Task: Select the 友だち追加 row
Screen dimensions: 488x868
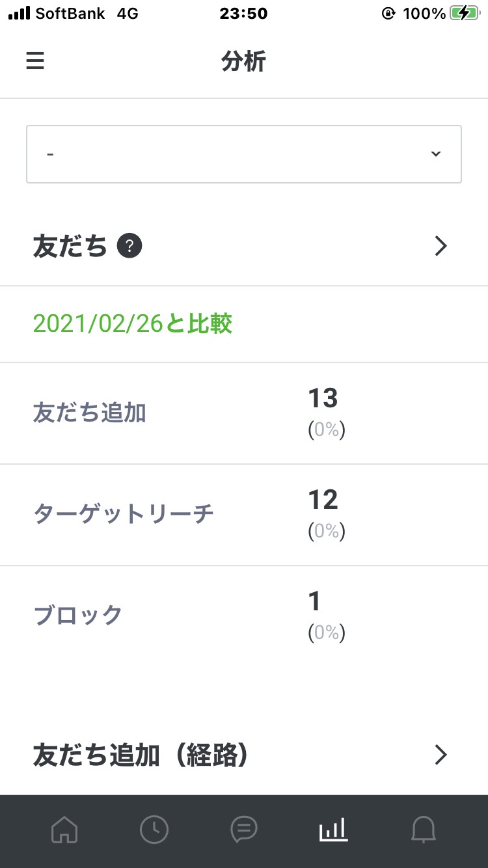Action: pyautogui.click(x=244, y=413)
